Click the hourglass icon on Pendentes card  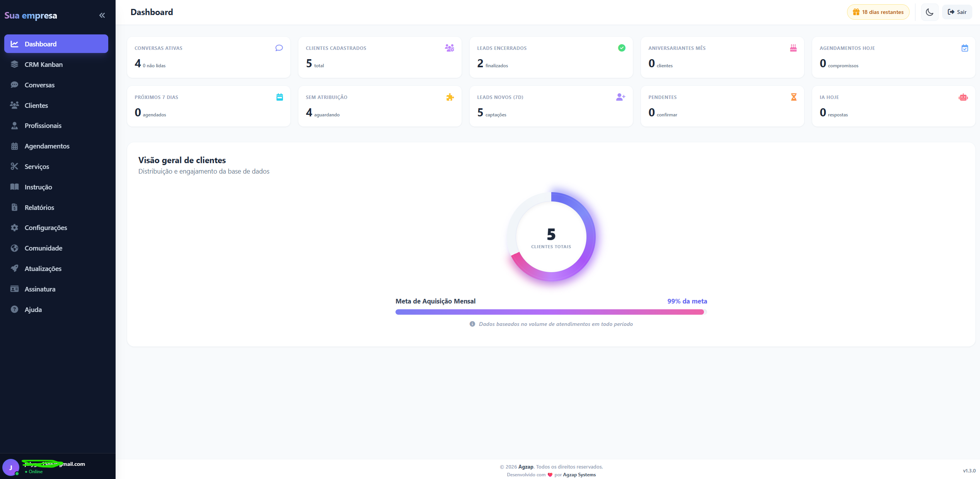pos(793,97)
